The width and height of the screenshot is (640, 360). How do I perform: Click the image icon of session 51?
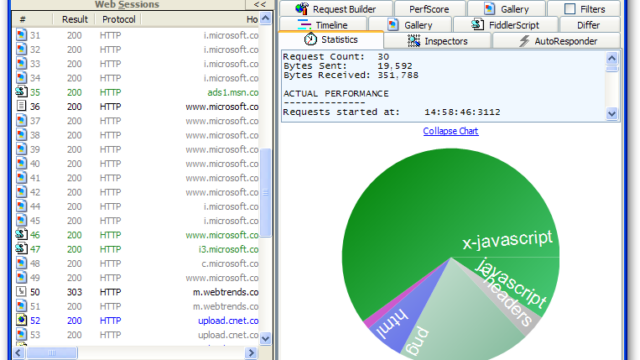coord(21,306)
